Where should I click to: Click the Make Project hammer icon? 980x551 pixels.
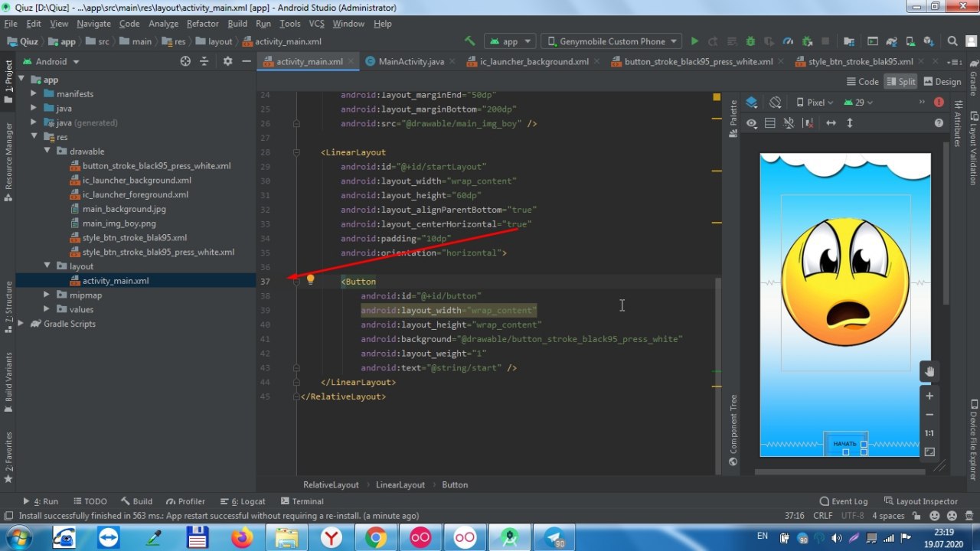(470, 41)
